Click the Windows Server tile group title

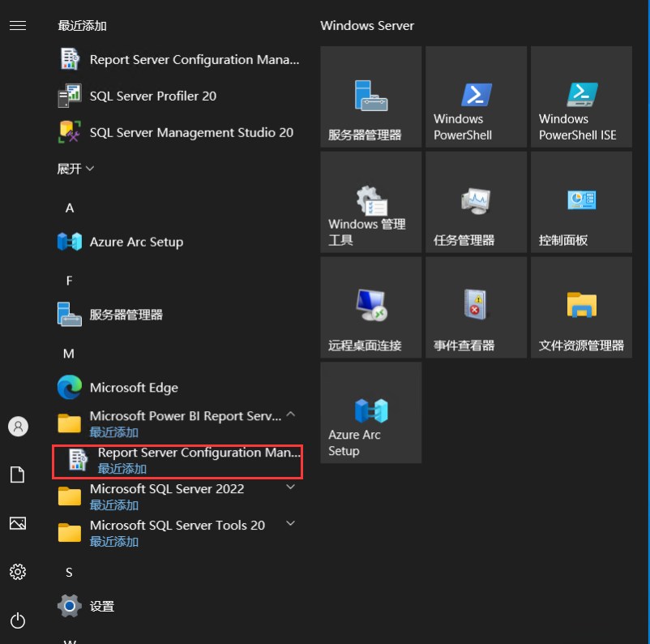(367, 26)
